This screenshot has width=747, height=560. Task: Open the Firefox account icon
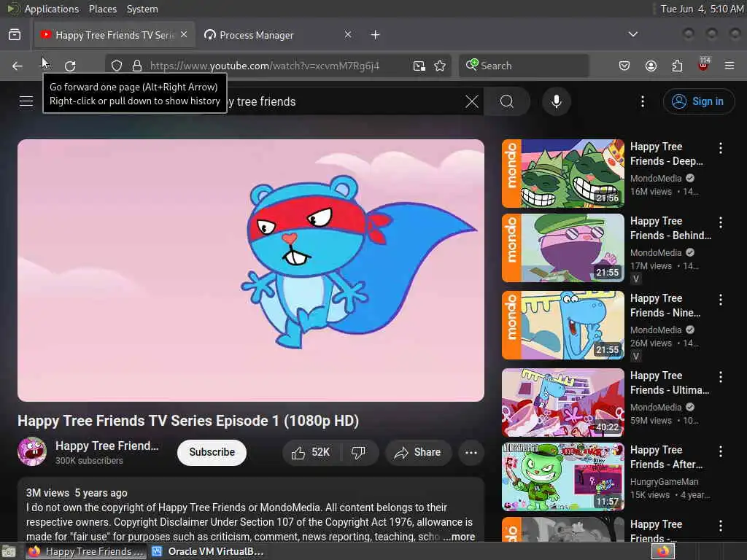click(651, 66)
